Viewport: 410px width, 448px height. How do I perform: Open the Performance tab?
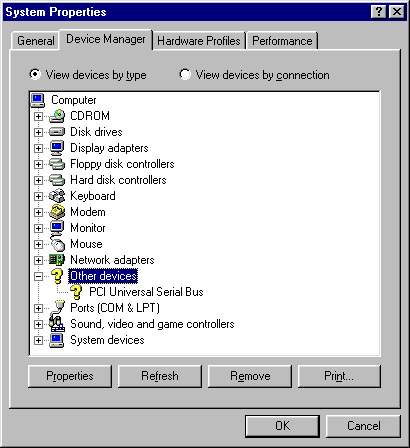click(x=282, y=41)
